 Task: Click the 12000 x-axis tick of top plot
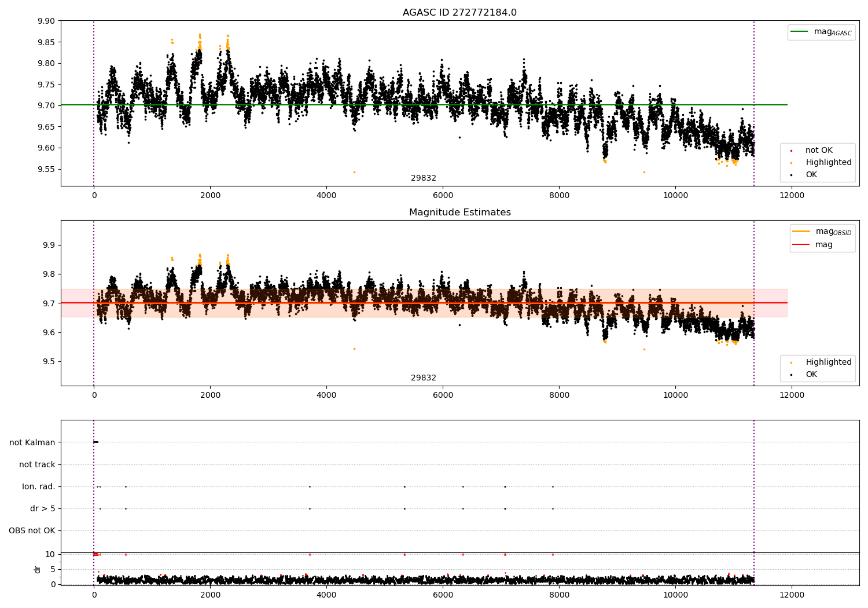click(792, 196)
